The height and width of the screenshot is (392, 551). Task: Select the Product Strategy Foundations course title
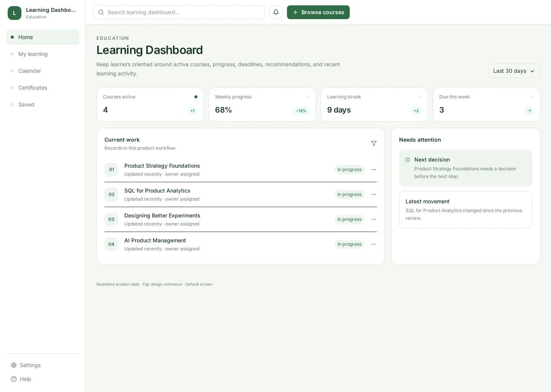click(162, 166)
